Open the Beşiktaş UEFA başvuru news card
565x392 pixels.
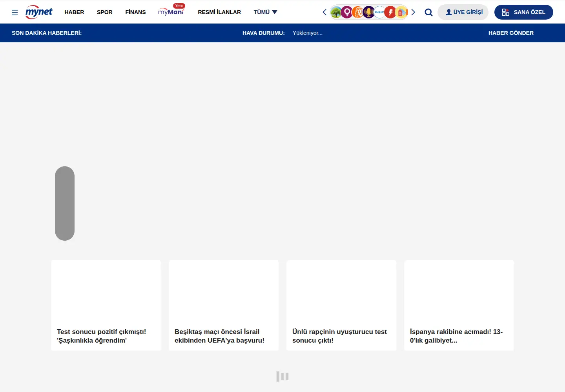[x=224, y=305]
